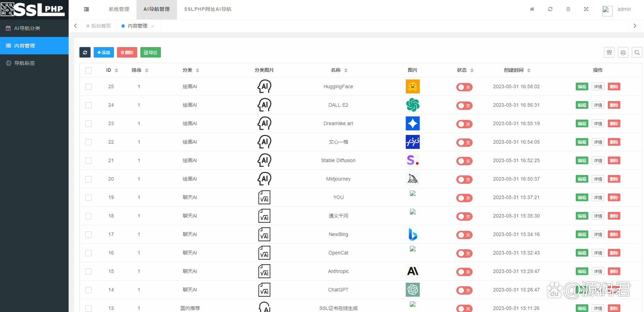Select 内容管理 in the sidebar
The height and width of the screenshot is (312, 644).
(34, 46)
